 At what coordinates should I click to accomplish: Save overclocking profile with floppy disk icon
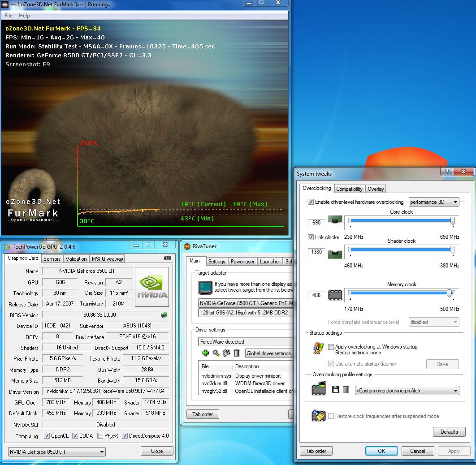(x=335, y=389)
